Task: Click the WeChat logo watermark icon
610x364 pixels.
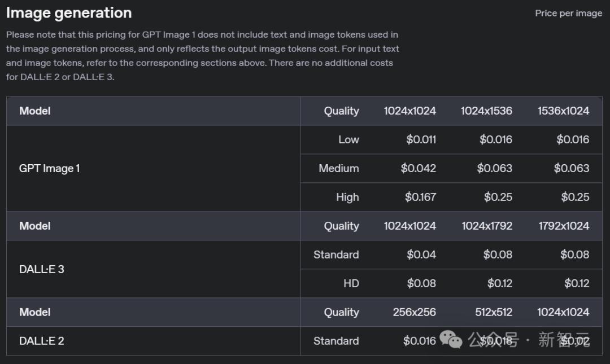Action: coord(451,339)
